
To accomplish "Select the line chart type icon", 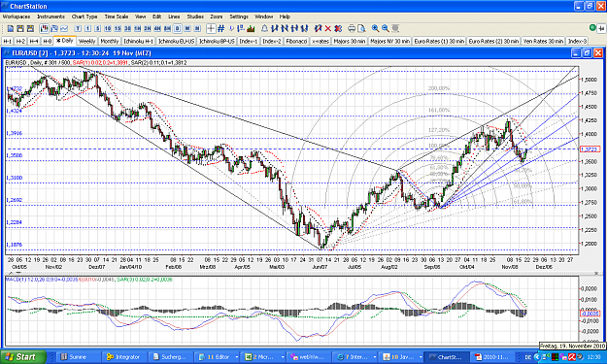I will [64, 28].
